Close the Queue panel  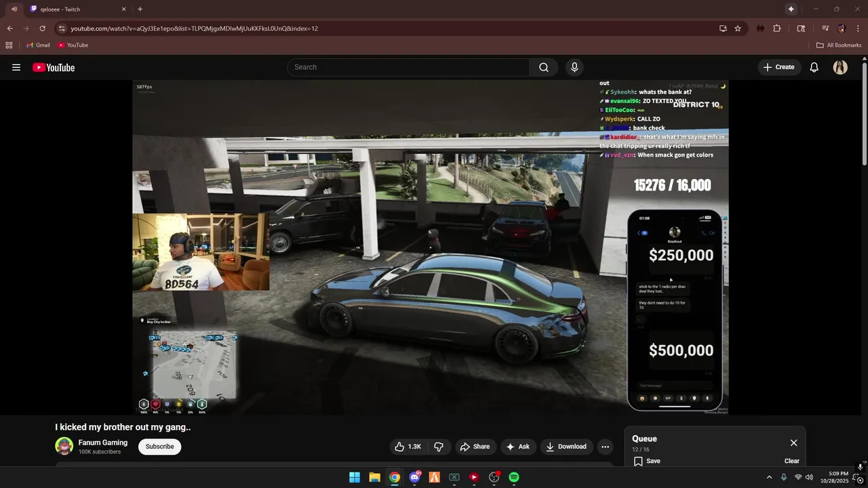pyautogui.click(x=793, y=443)
